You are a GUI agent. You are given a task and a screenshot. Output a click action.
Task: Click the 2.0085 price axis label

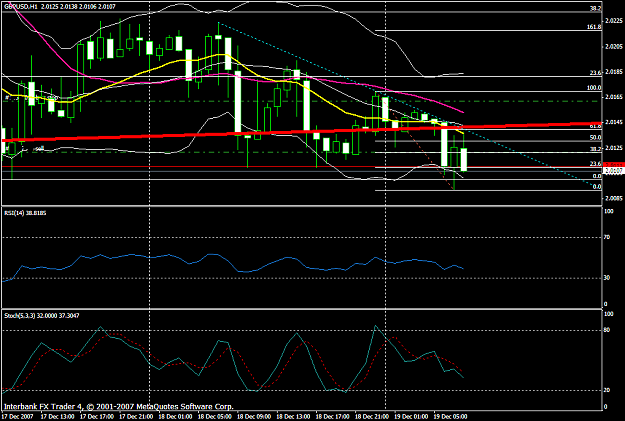click(x=614, y=198)
